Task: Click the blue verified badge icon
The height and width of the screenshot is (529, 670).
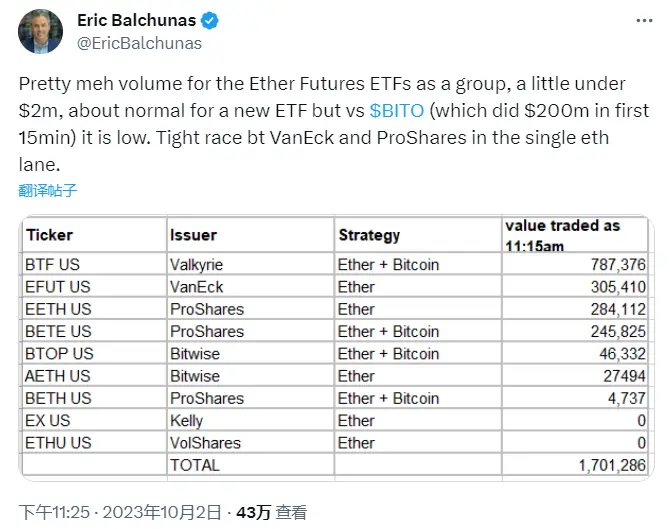Action: [x=211, y=22]
